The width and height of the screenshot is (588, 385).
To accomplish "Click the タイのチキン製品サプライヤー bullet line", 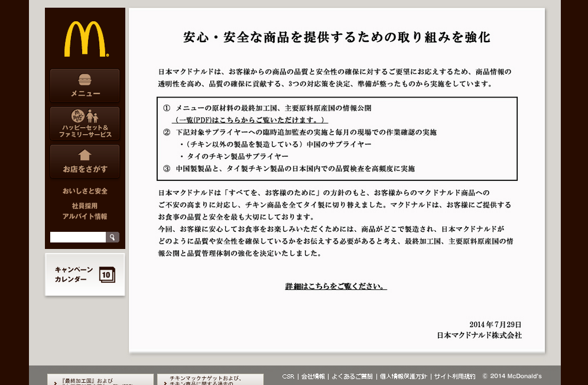I will pyautogui.click(x=234, y=157).
